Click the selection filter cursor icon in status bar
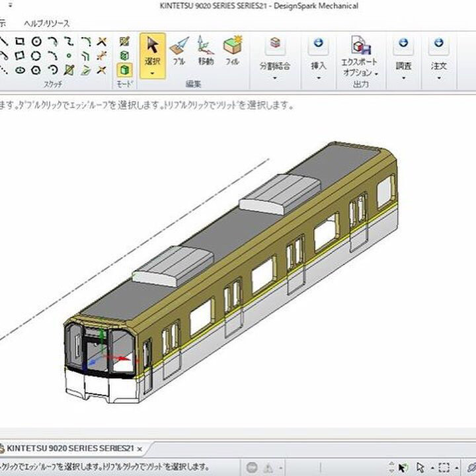Screen dimensions: 476x476 pyautogui.click(x=403, y=468)
